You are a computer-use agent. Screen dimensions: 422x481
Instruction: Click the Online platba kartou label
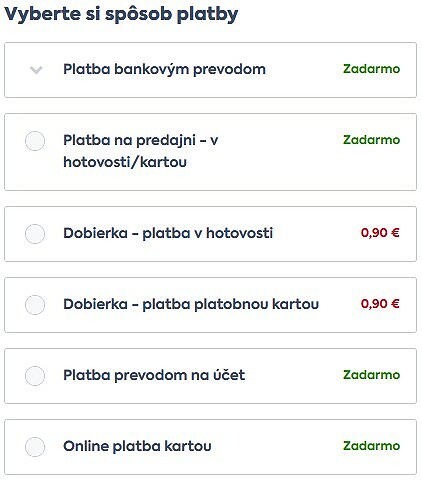point(137,446)
